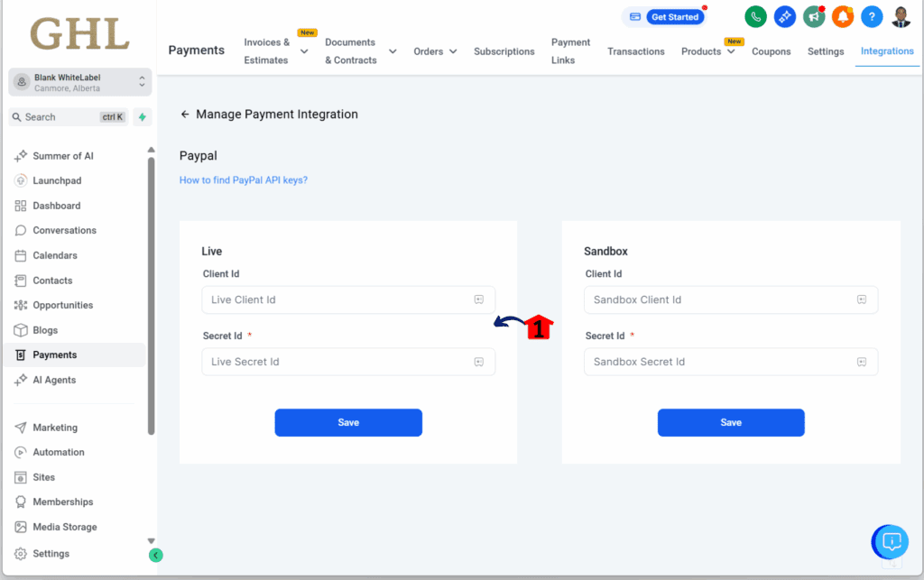Save the Sandbox PayPal credentials

tap(731, 423)
